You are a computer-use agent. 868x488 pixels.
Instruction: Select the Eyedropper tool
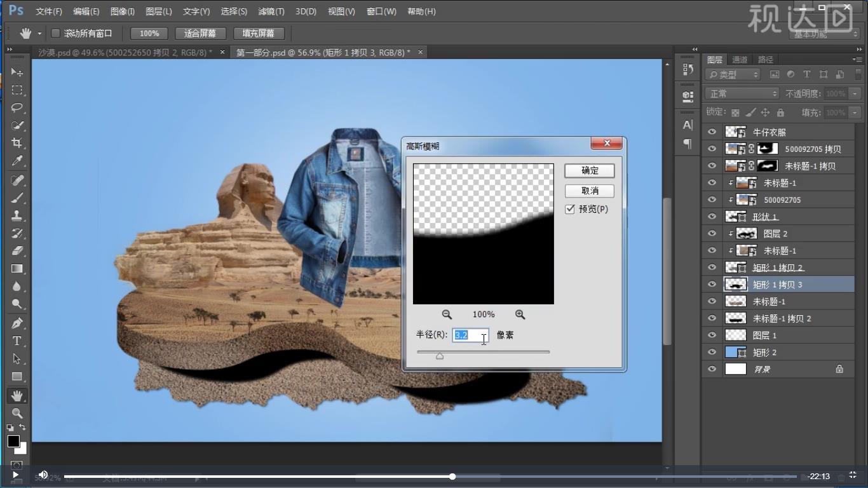coord(17,161)
